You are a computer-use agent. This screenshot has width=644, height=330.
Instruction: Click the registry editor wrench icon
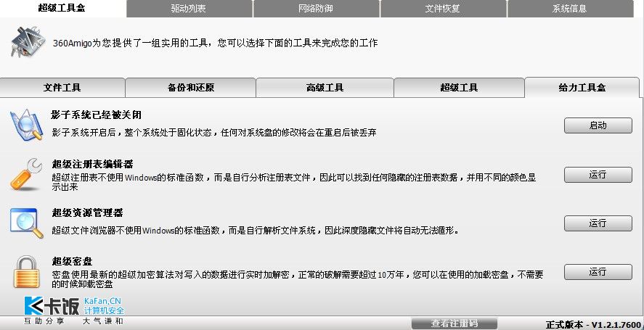click(26, 175)
